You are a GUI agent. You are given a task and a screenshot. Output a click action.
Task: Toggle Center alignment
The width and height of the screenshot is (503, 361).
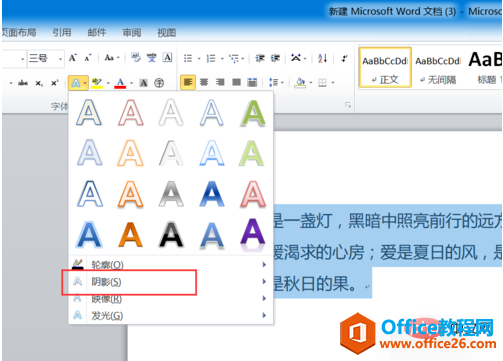coord(204,82)
